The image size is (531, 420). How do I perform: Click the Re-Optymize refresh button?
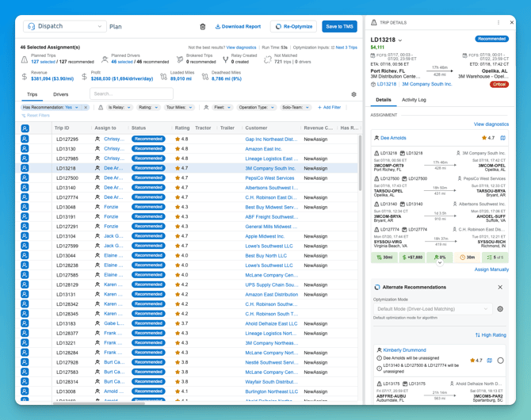click(x=293, y=26)
